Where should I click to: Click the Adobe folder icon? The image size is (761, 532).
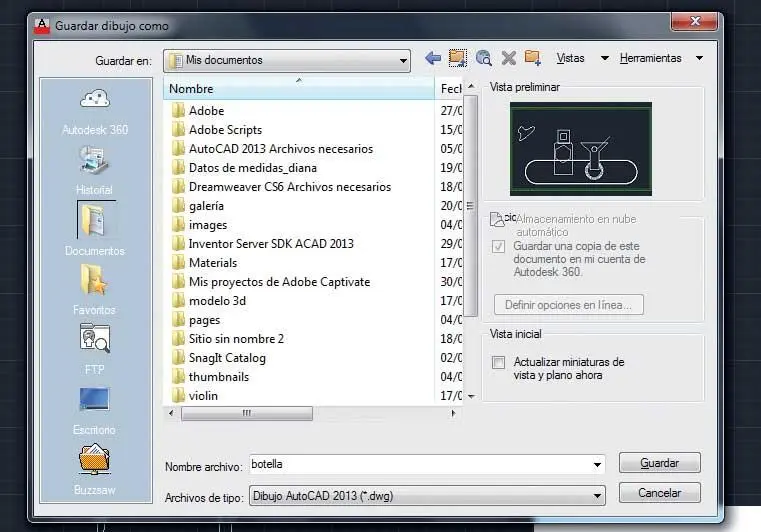178,111
